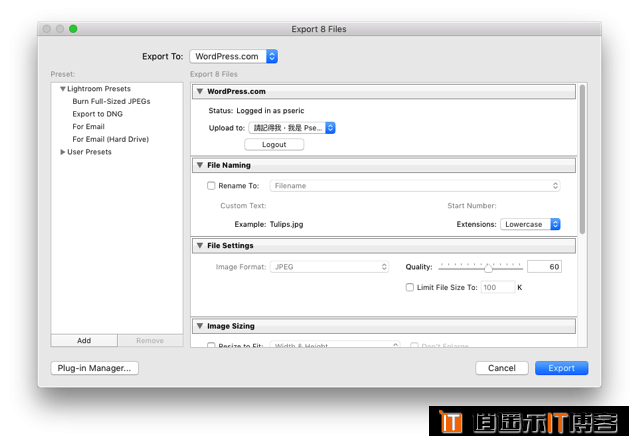Select the Burn Full-Sized JPEGs preset

coord(111,101)
